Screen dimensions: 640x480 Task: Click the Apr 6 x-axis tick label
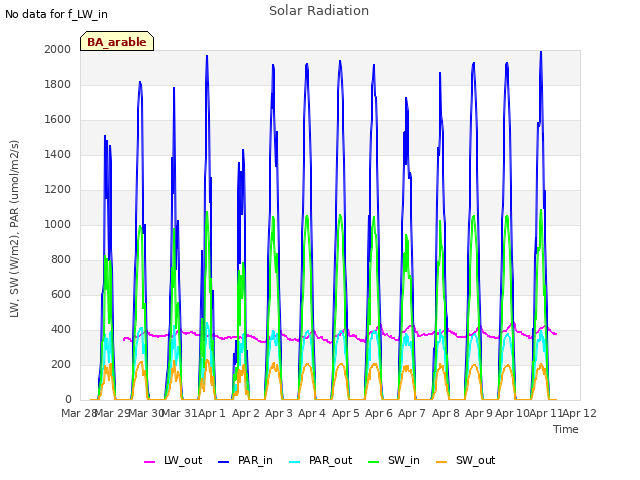tap(379, 413)
